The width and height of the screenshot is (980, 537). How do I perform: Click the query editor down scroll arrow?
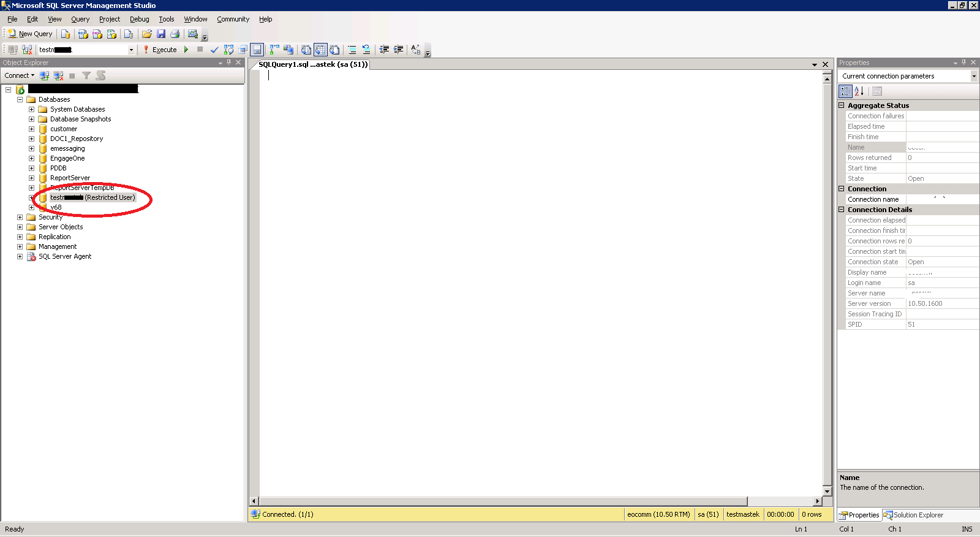(x=827, y=491)
